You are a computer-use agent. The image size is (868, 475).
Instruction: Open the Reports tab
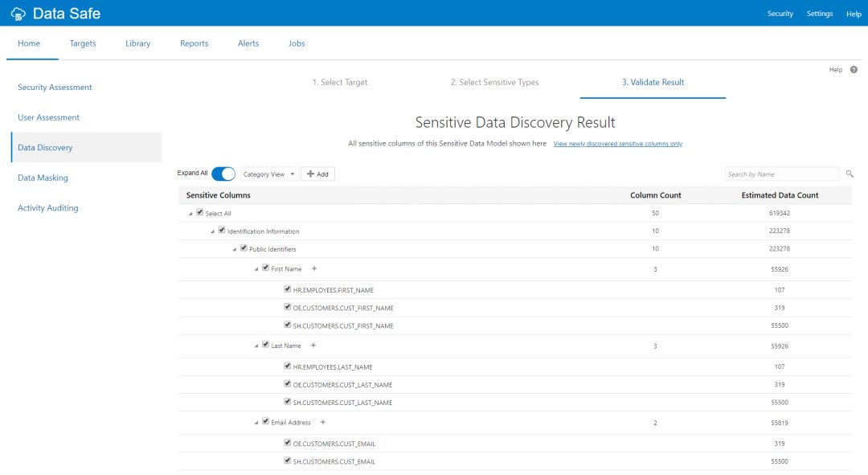pos(194,43)
